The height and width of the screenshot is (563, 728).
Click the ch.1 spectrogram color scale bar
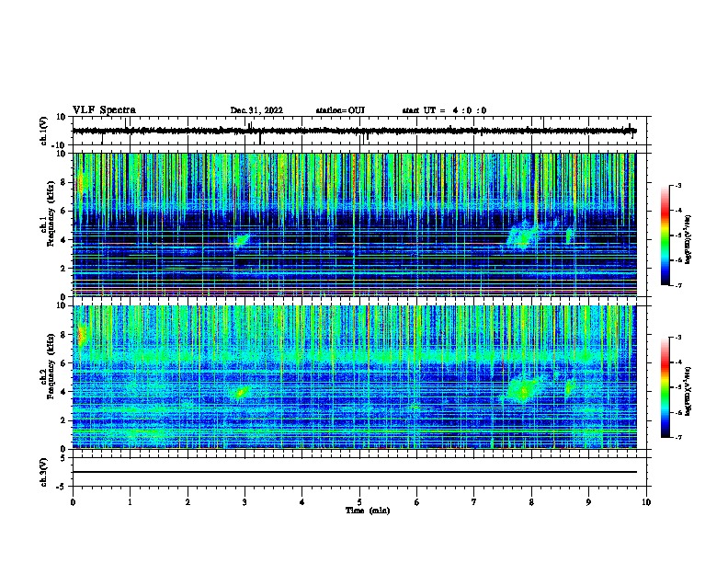click(665, 236)
